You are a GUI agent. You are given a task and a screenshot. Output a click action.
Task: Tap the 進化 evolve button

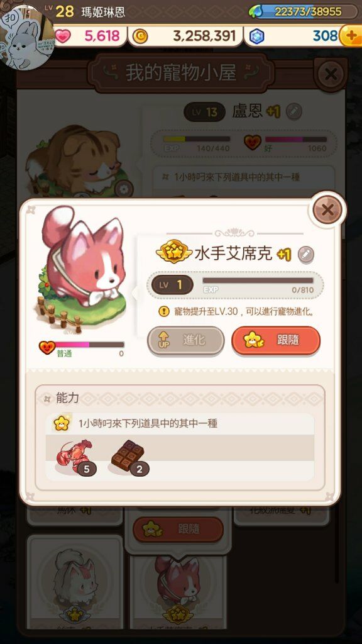point(185,340)
